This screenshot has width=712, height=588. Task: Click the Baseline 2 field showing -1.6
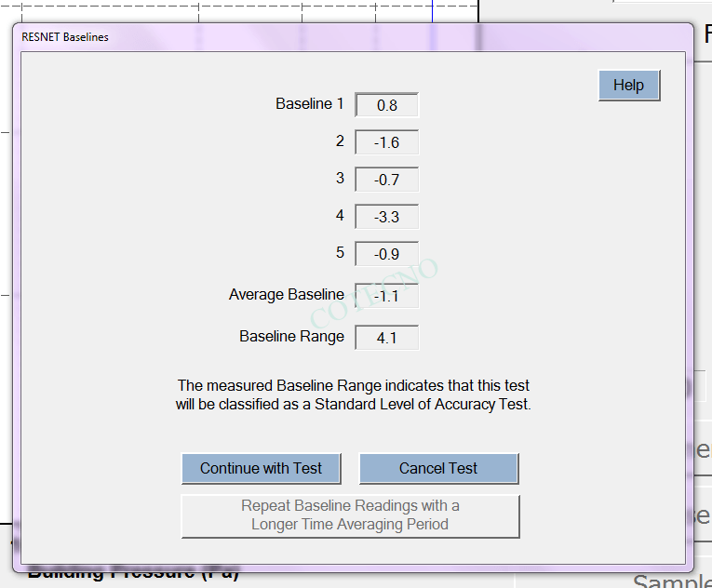coord(387,142)
